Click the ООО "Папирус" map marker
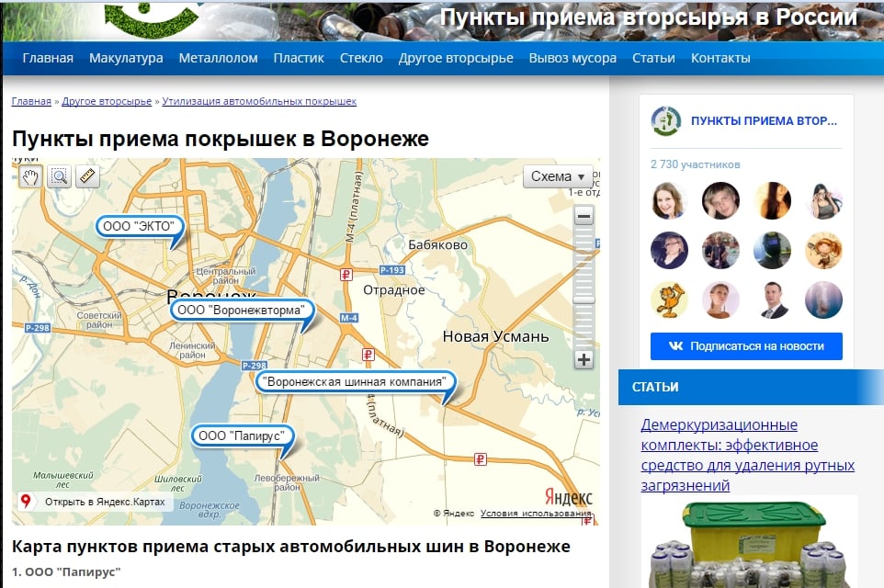The image size is (884, 588). click(x=243, y=435)
